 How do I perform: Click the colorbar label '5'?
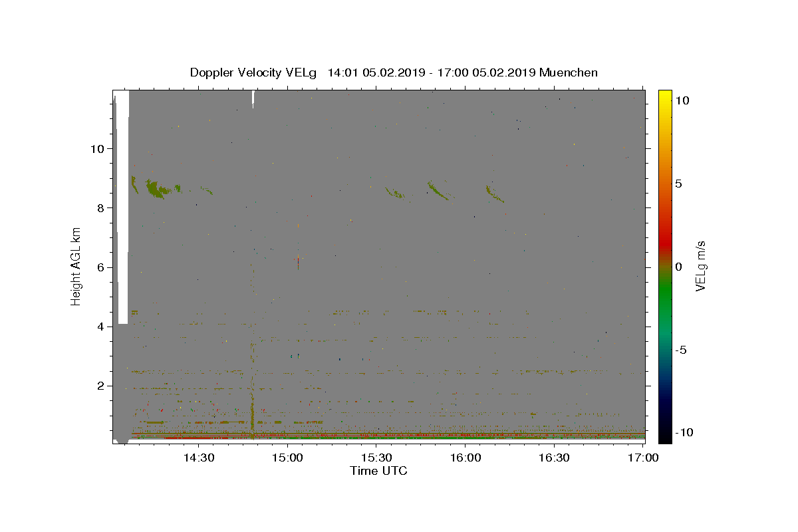point(678,184)
